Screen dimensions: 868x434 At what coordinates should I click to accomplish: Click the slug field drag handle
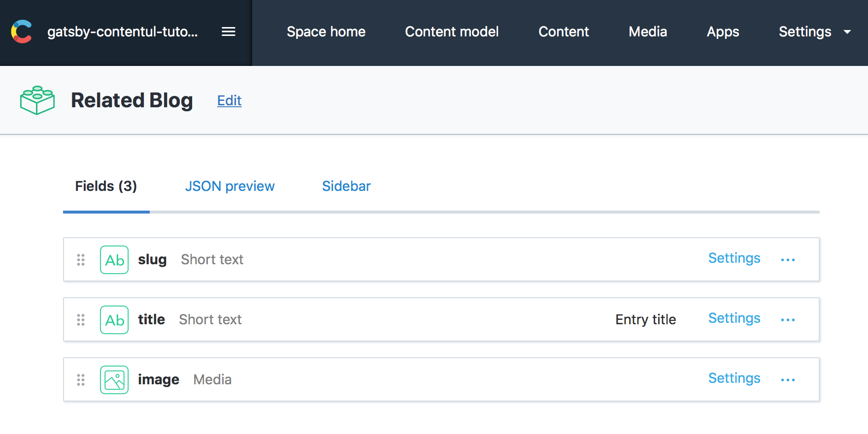point(81,260)
